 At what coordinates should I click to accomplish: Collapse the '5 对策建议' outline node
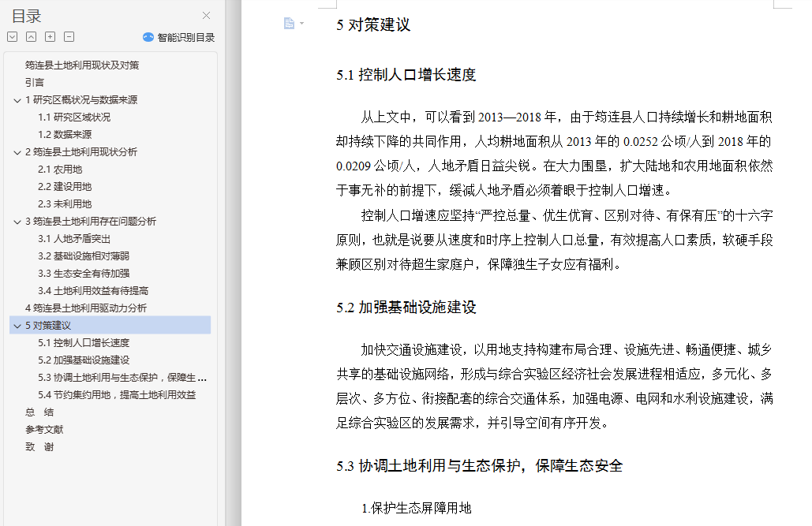point(17,326)
